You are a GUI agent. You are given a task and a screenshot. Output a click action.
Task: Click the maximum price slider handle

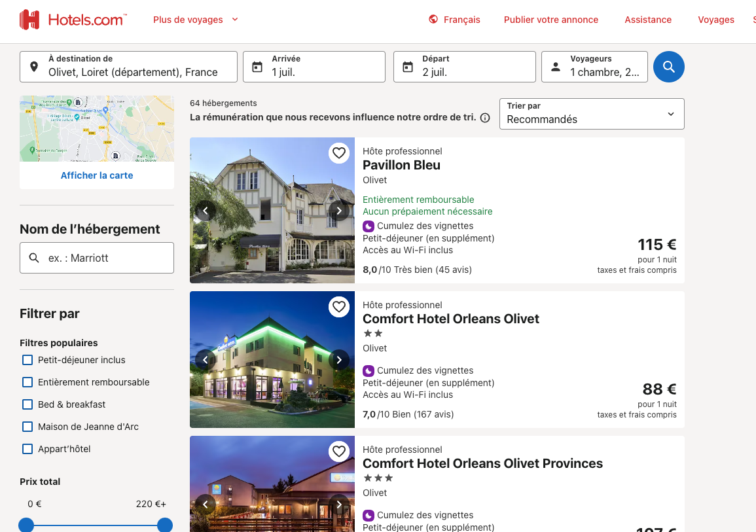[165, 525]
